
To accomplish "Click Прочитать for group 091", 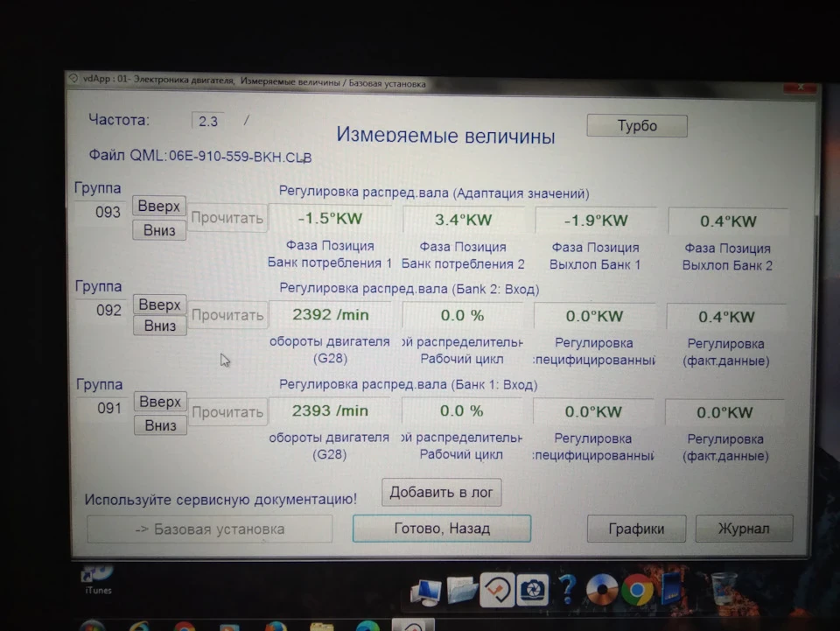I will click(x=227, y=412).
